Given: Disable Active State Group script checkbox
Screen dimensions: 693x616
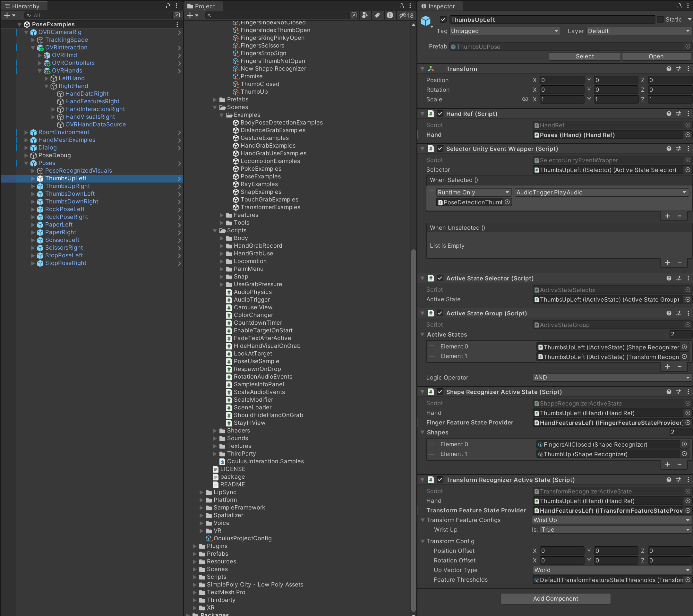Looking at the screenshot, I should coord(440,313).
